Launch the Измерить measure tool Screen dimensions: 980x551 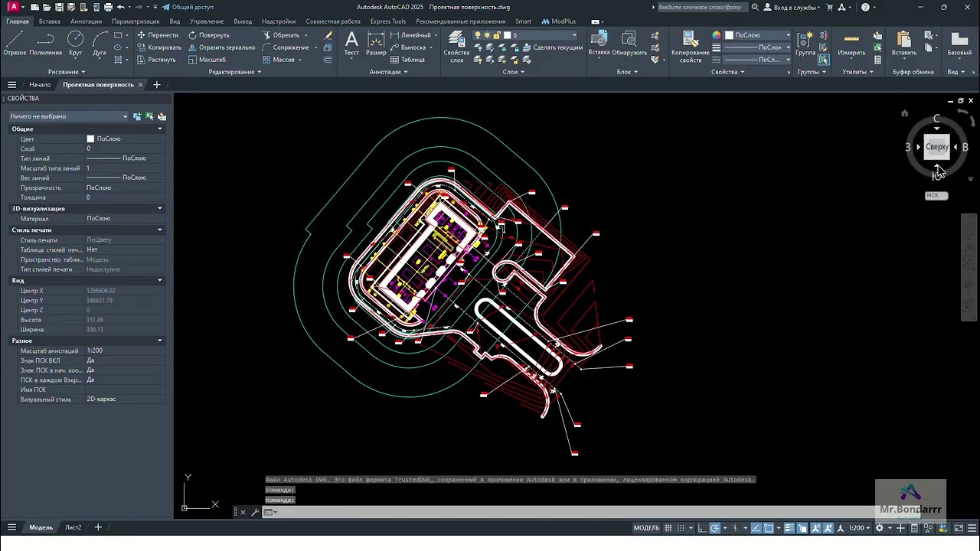[851, 44]
